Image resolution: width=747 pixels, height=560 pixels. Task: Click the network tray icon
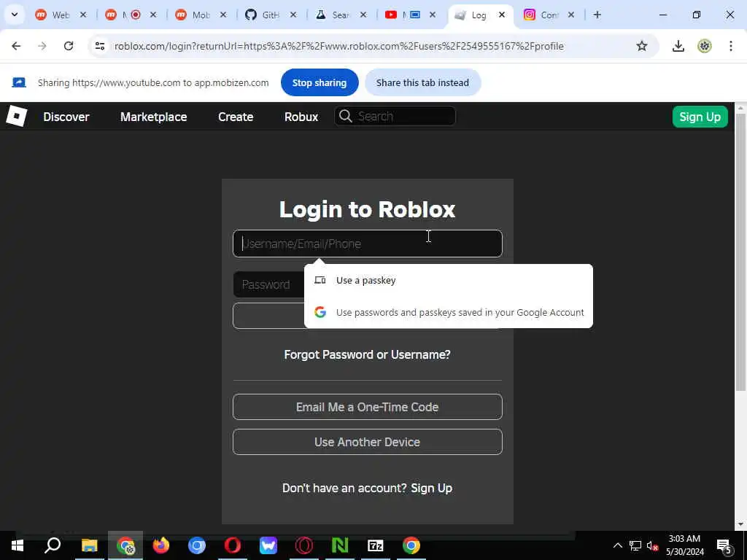(635, 545)
